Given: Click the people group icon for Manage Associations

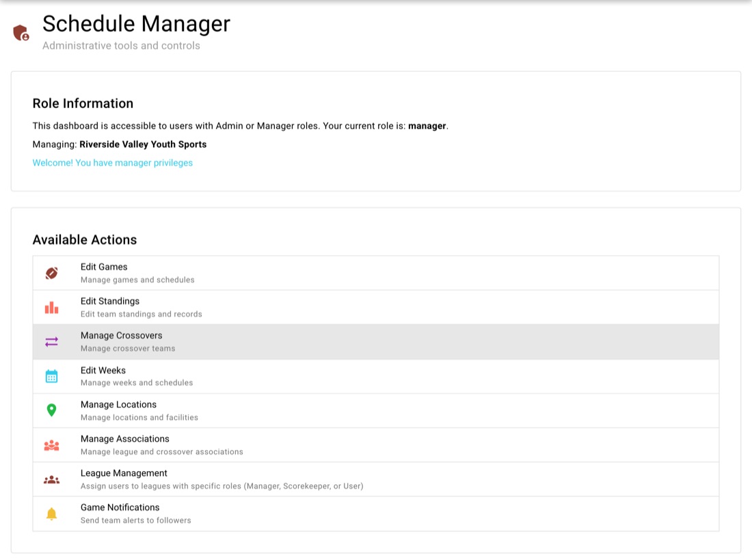Looking at the screenshot, I should [x=51, y=445].
